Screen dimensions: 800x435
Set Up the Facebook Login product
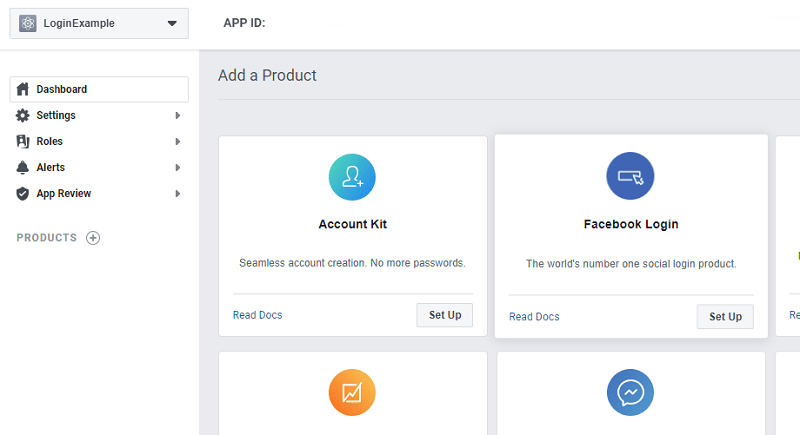726,317
